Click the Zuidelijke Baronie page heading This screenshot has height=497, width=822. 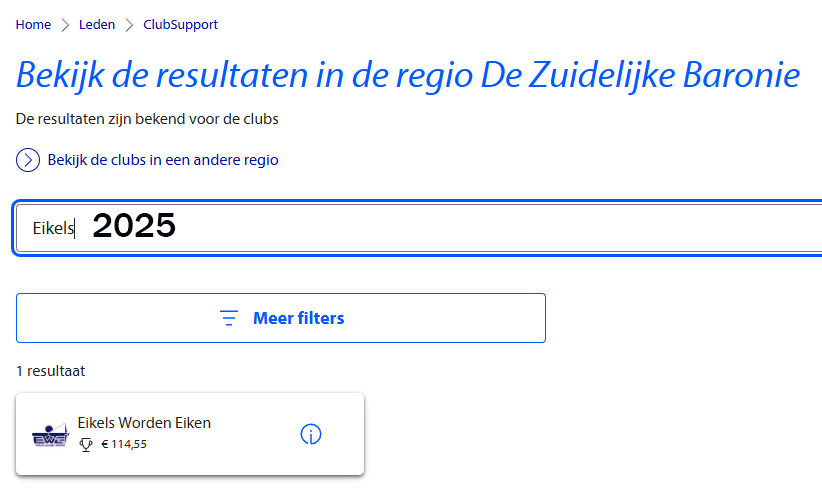(x=408, y=76)
